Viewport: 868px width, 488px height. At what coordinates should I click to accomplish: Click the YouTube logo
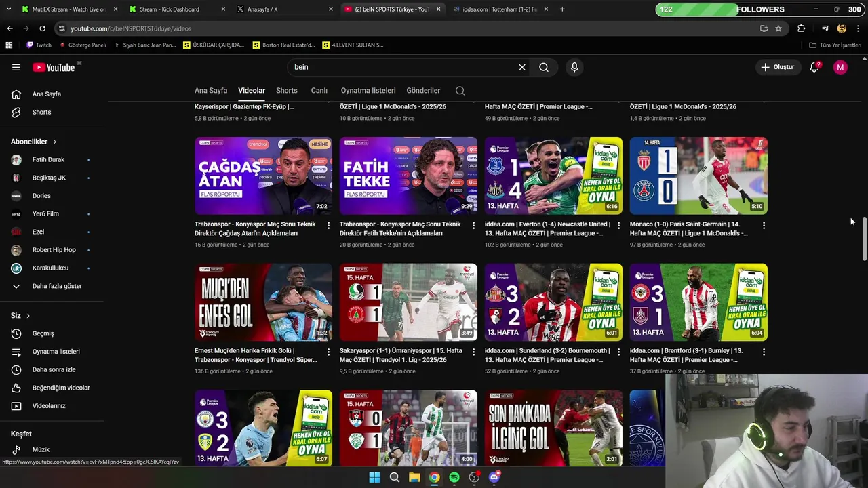56,67
